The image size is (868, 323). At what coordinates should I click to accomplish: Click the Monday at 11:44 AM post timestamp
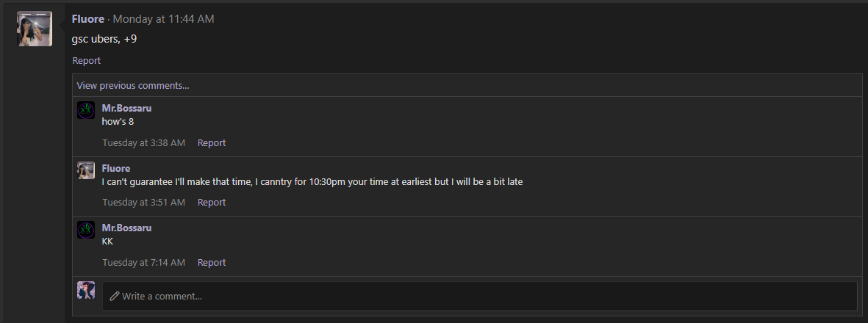pos(163,19)
